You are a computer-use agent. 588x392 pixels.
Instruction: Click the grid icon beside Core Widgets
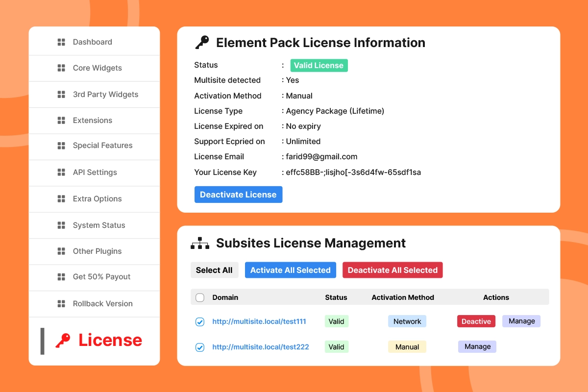click(x=61, y=68)
